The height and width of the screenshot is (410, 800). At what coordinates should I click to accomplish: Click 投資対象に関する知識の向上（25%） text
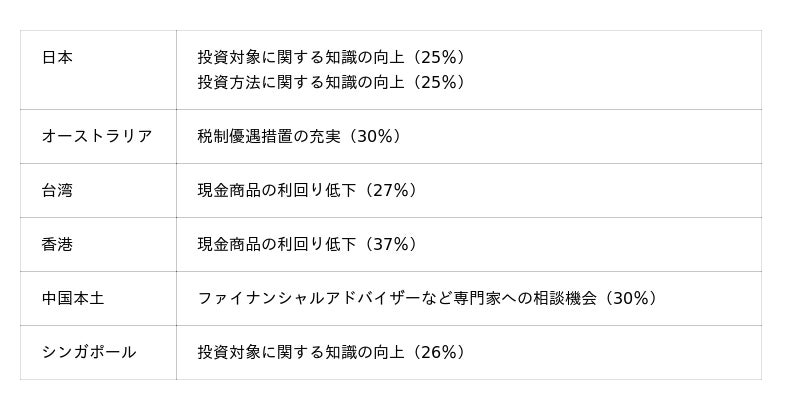point(332,58)
